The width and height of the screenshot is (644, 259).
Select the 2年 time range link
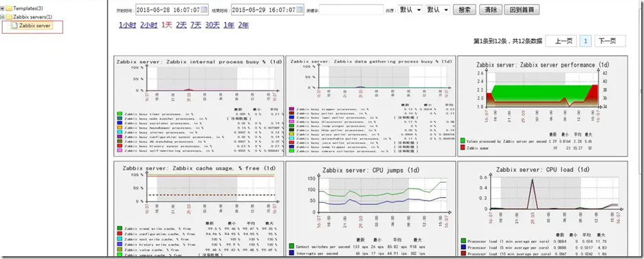click(243, 25)
